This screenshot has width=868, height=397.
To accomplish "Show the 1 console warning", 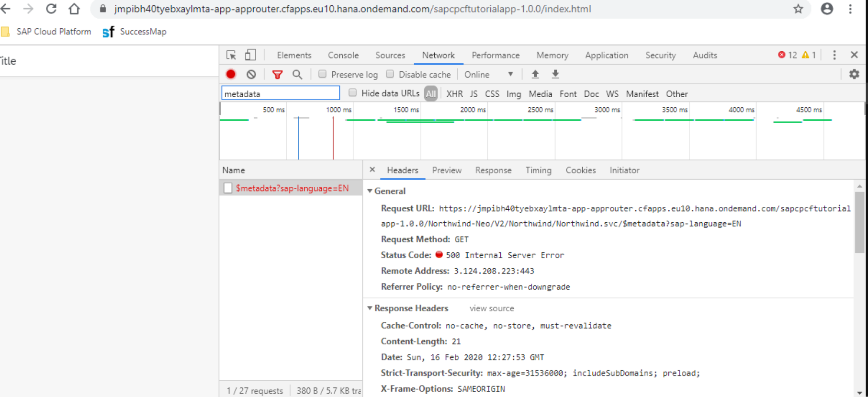I will [809, 55].
